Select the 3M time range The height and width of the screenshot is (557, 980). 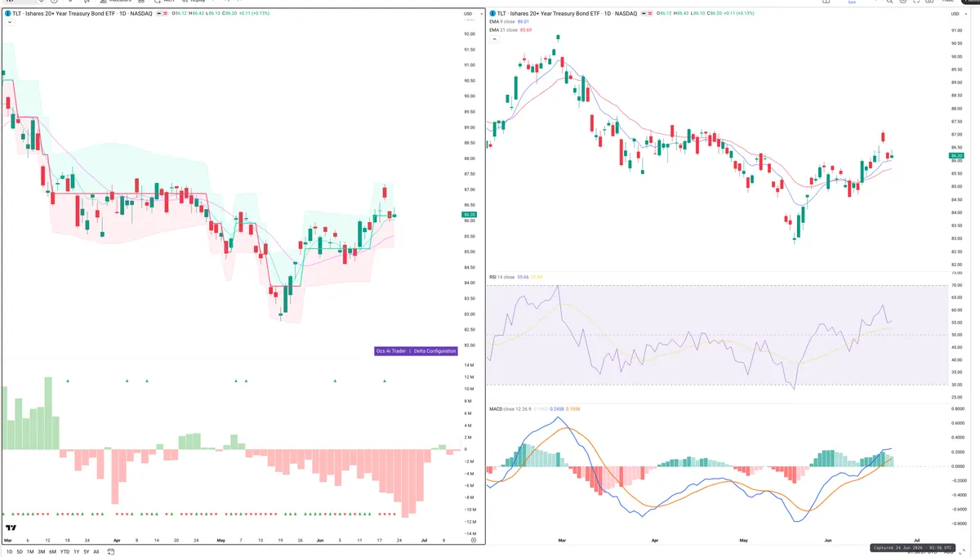(41, 552)
